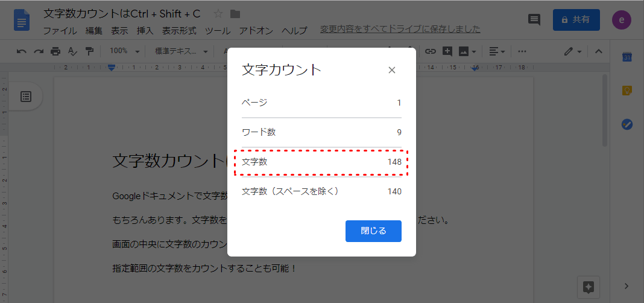644x303 pixels.
Task: Open Google Keep in side panel
Action: pos(627,91)
